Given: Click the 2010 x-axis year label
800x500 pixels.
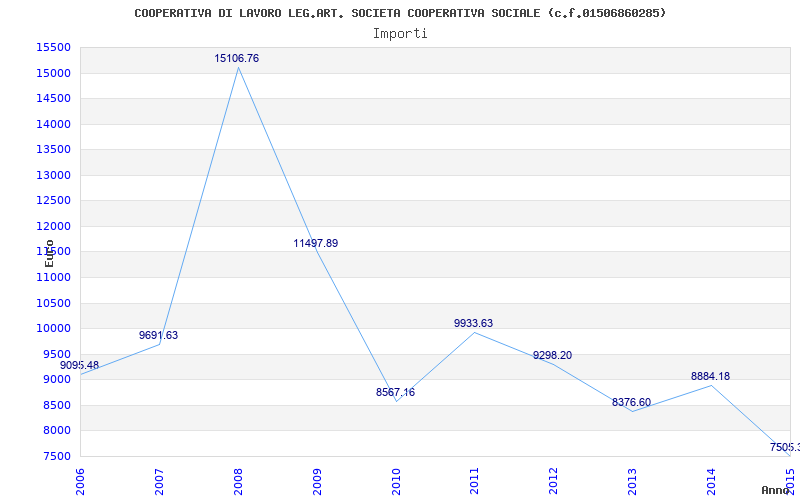Looking at the screenshot, I should [x=396, y=481].
